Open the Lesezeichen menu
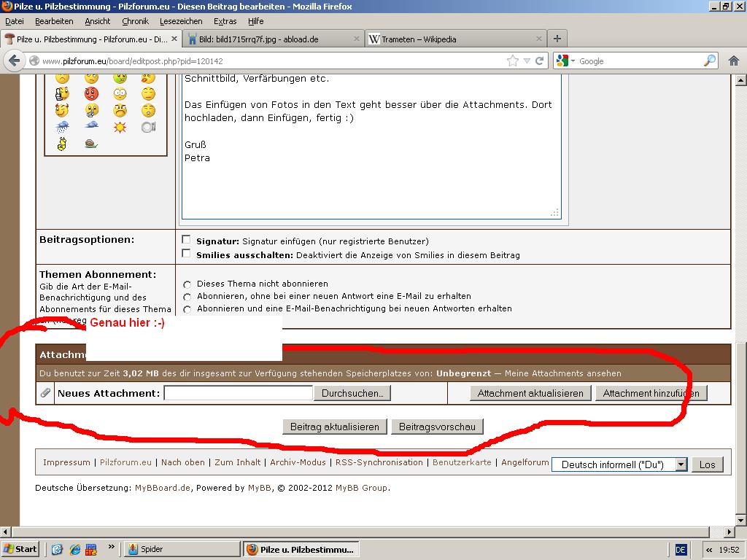This screenshot has height=560, width=747. coord(181,21)
